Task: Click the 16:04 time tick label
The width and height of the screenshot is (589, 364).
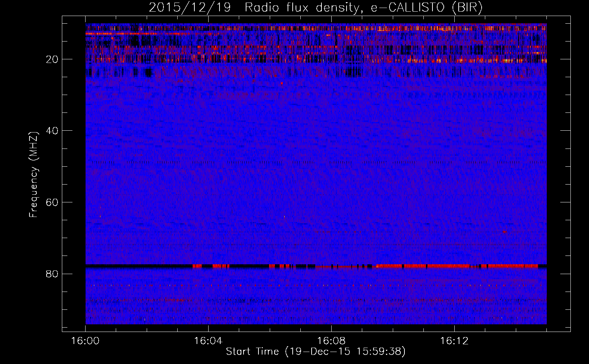Action: (208, 341)
